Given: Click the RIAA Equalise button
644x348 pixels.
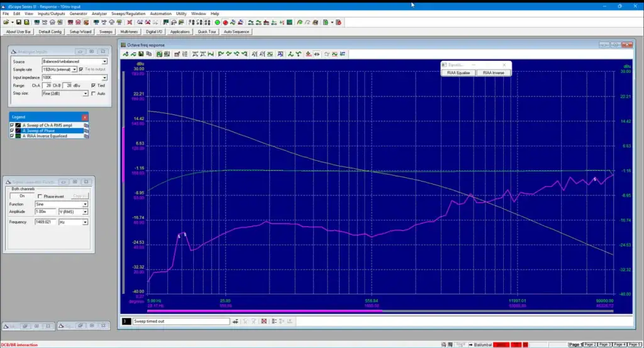Looking at the screenshot, I should (458, 73).
